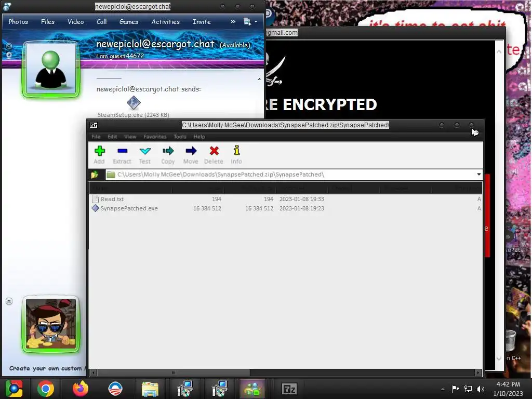The width and height of the screenshot is (532, 399).
Task: Click the Start button on taskbar
Action: click(14, 389)
